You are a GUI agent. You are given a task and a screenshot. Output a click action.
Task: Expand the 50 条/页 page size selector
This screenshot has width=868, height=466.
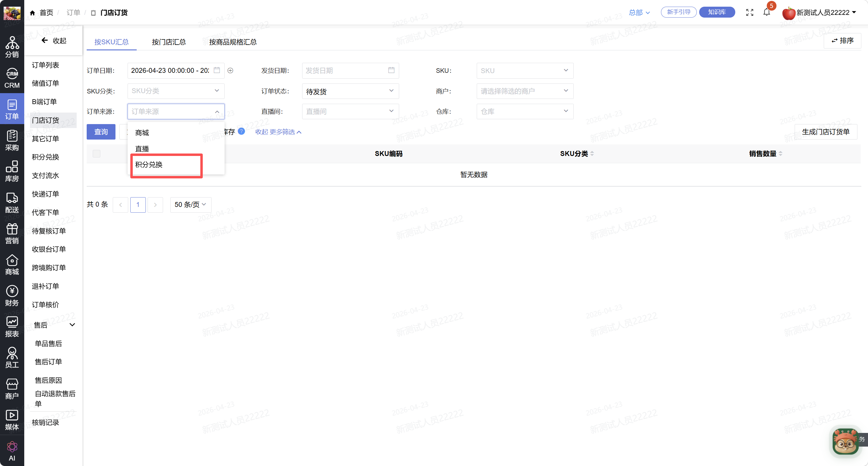(x=190, y=205)
